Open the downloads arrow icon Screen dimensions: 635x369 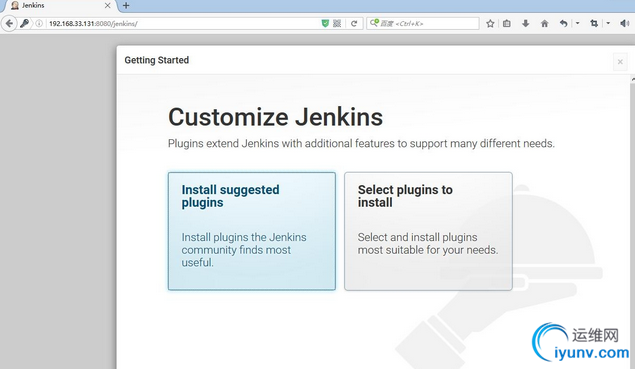(525, 23)
